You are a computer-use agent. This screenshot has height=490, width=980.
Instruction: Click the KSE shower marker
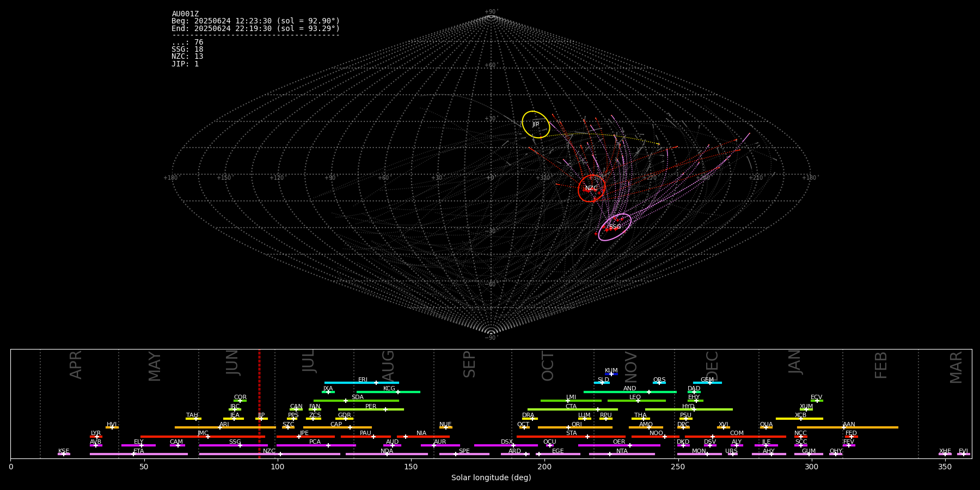pyautogui.click(x=64, y=454)
